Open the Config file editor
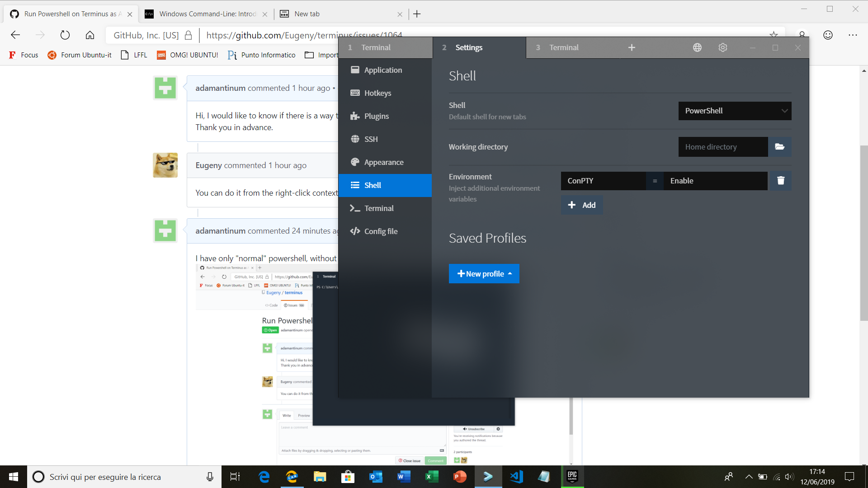The width and height of the screenshot is (868, 488). point(380,231)
